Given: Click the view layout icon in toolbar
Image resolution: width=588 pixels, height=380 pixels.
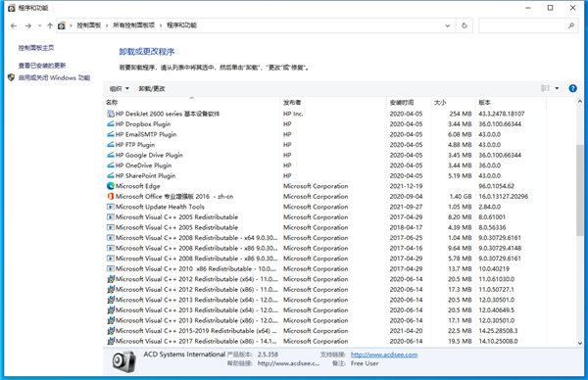Looking at the screenshot, I should coord(545,88).
